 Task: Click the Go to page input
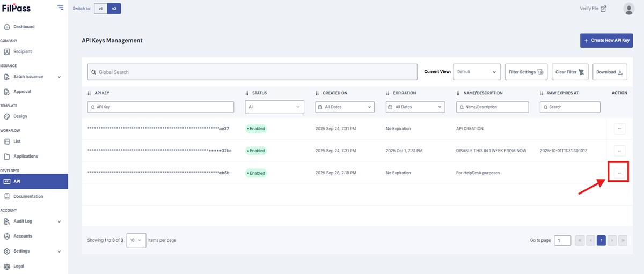[562, 240]
